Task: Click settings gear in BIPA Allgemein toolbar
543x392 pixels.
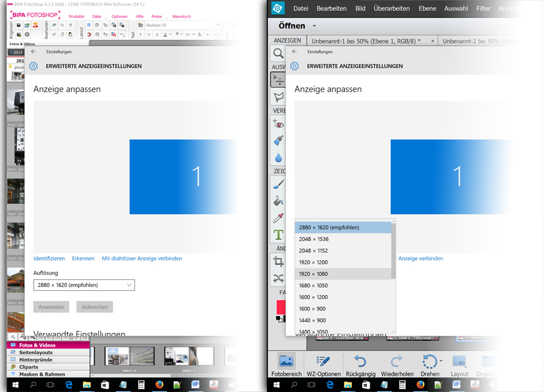Action: coord(27,34)
